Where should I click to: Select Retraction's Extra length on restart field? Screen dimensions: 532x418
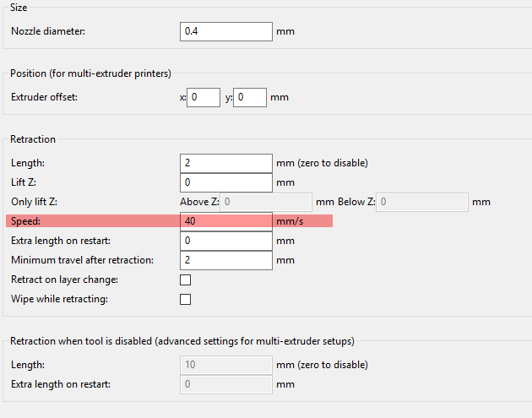[x=226, y=241]
